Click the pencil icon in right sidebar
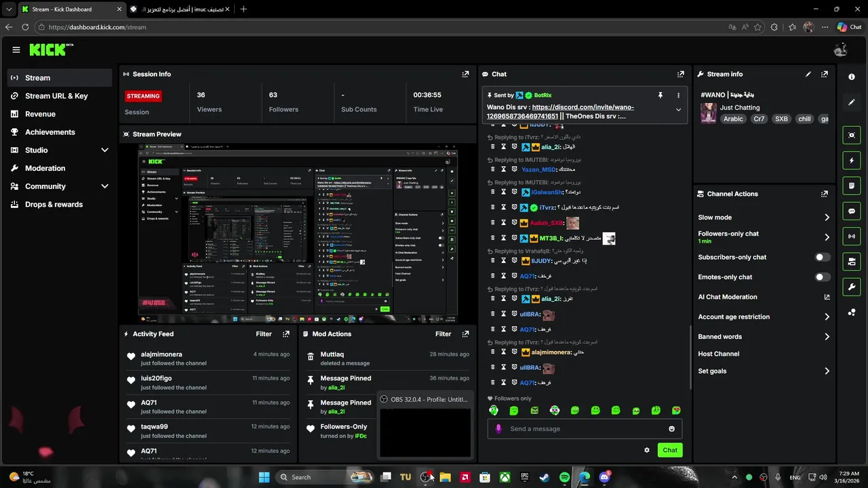The height and width of the screenshot is (488, 868). tap(852, 102)
